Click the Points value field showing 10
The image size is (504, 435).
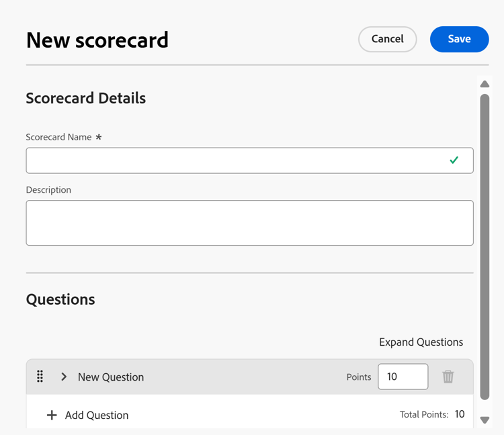(x=403, y=377)
